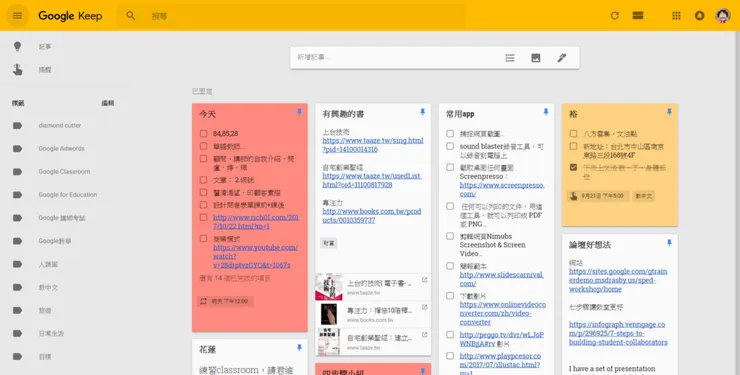Open the Google for Education label
740x375 pixels.
67,195
